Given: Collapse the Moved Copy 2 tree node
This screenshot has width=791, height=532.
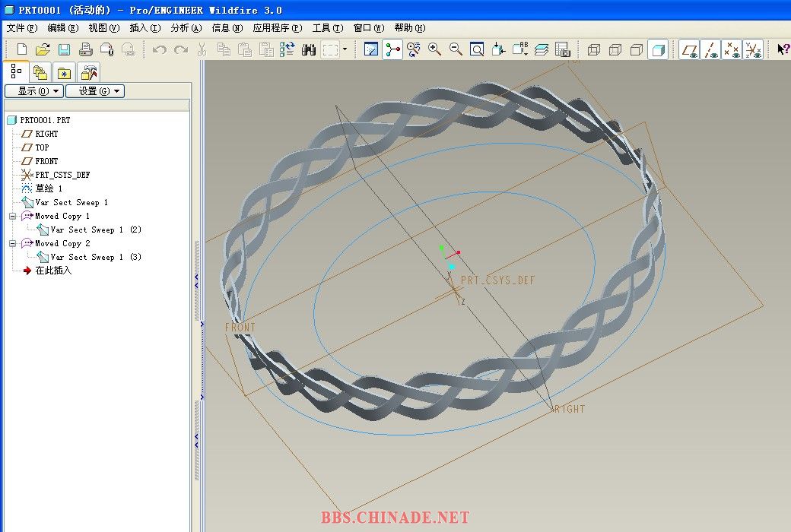Looking at the screenshot, I should tap(13, 244).
